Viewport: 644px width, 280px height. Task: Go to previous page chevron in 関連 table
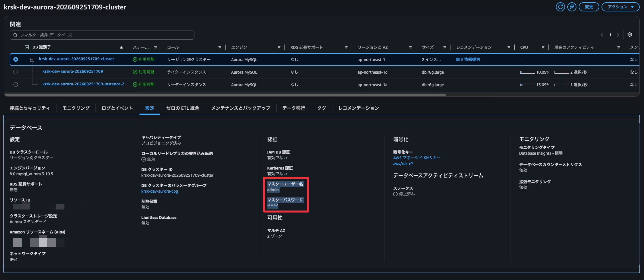click(602, 35)
